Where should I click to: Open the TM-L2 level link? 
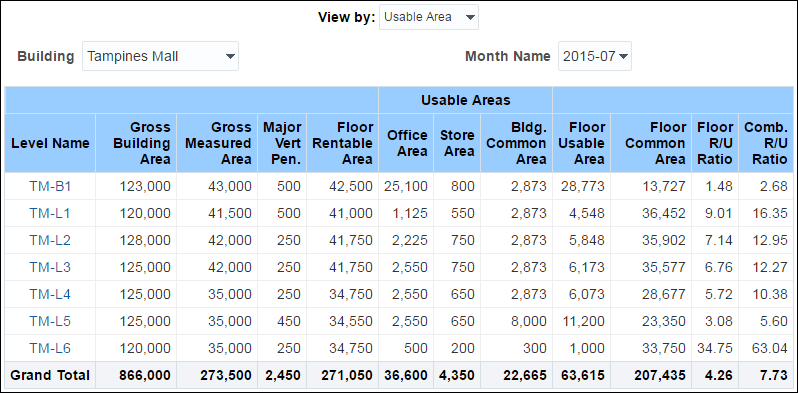point(50,240)
